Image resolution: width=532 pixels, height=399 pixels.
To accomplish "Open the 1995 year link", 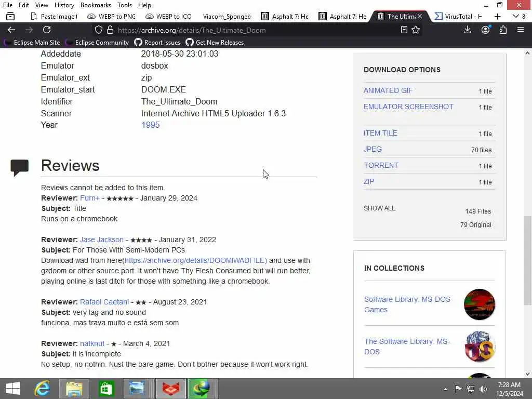I will coord(150,125).
